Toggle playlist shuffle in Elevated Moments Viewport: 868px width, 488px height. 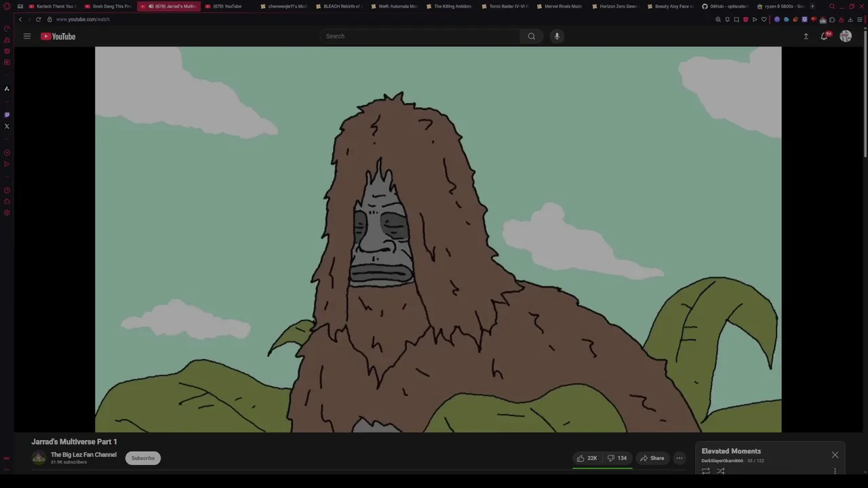coord(721,471)
